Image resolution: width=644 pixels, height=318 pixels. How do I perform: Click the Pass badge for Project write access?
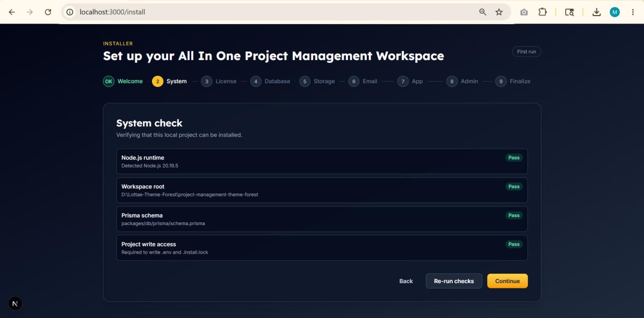click(x=514, y=244)
